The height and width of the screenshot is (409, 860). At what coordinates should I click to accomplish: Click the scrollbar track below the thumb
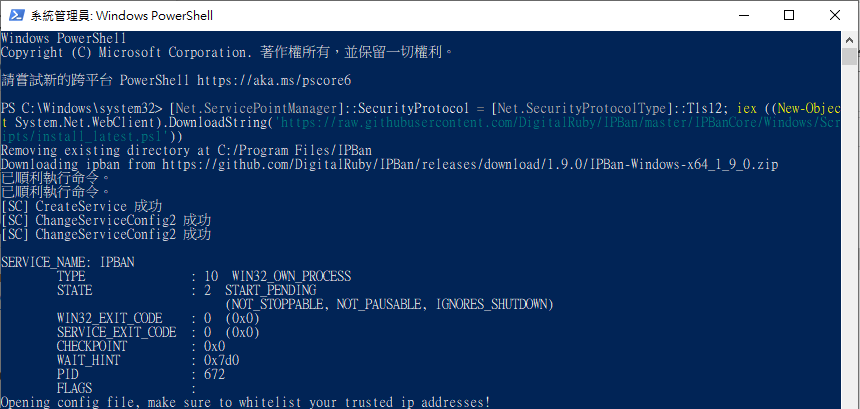850,236
